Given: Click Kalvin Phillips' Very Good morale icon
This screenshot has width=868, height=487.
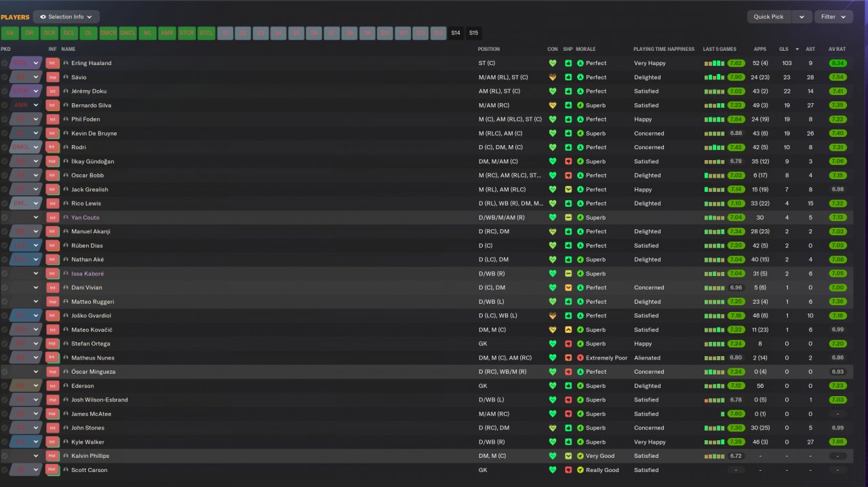Looking at the screenshot, I should [580, 456].
